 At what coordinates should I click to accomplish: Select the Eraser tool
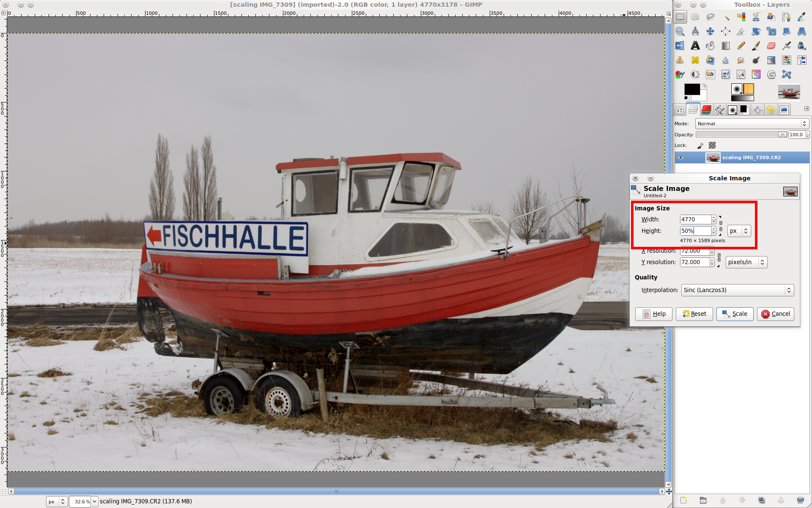[x=771, y=46]
